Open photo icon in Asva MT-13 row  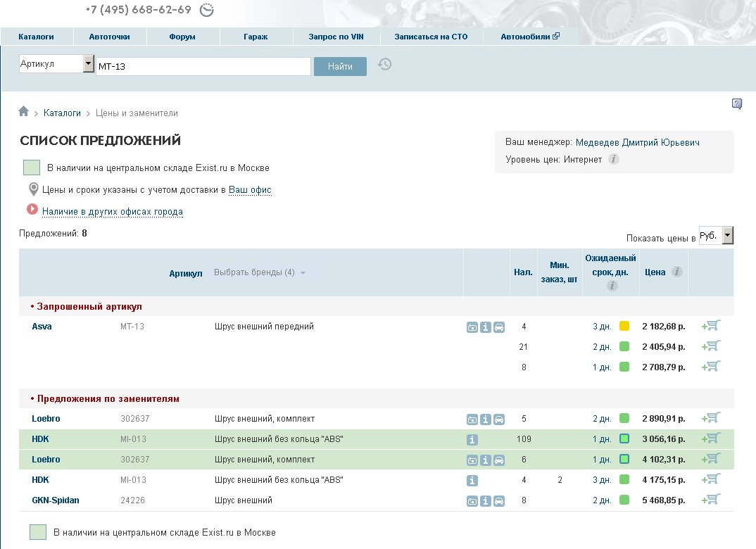[x=472, y=327]
